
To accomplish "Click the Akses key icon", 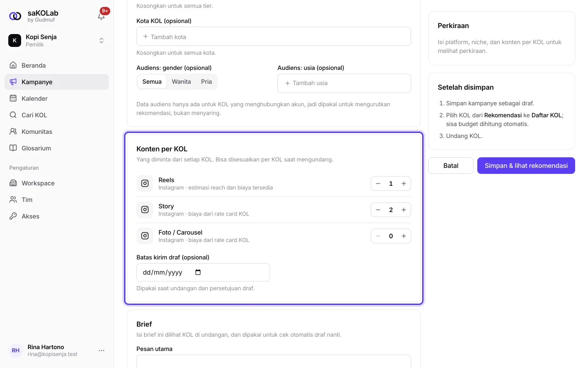I will [13, 216].
